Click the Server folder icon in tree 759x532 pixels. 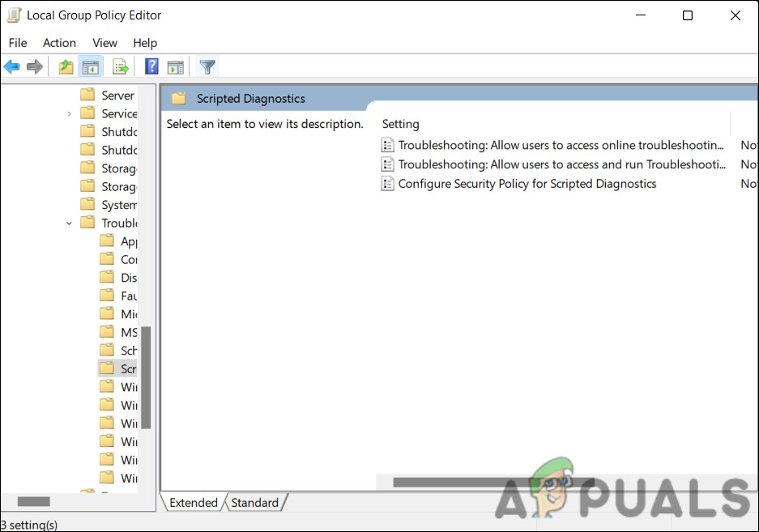[x=87, y=95]
